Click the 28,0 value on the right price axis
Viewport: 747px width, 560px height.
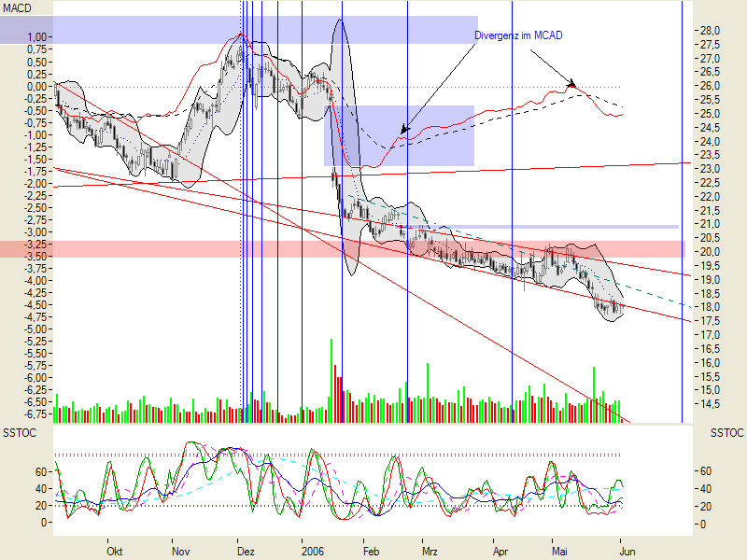coord(711,29)
